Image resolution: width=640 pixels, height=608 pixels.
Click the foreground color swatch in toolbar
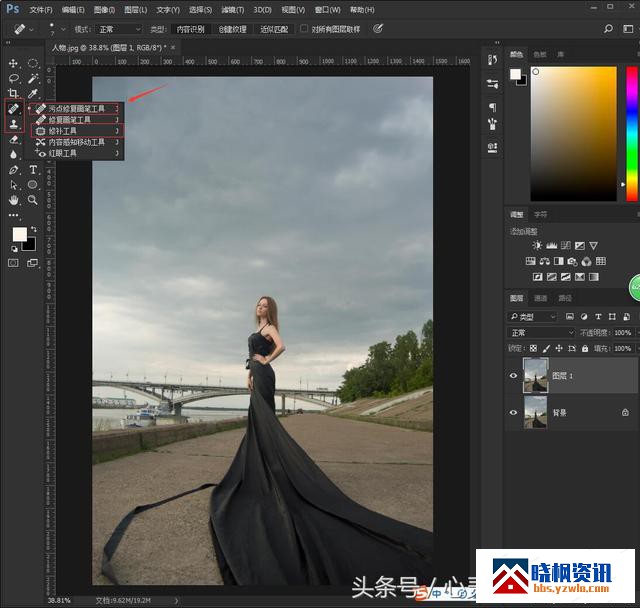[x=19, y=234]
